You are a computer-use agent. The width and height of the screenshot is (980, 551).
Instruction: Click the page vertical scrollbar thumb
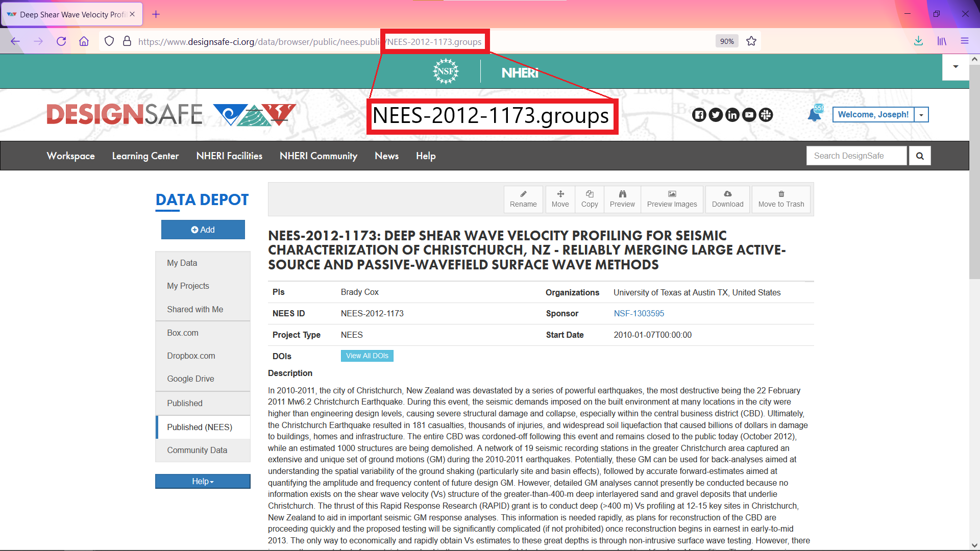point(974,172)
